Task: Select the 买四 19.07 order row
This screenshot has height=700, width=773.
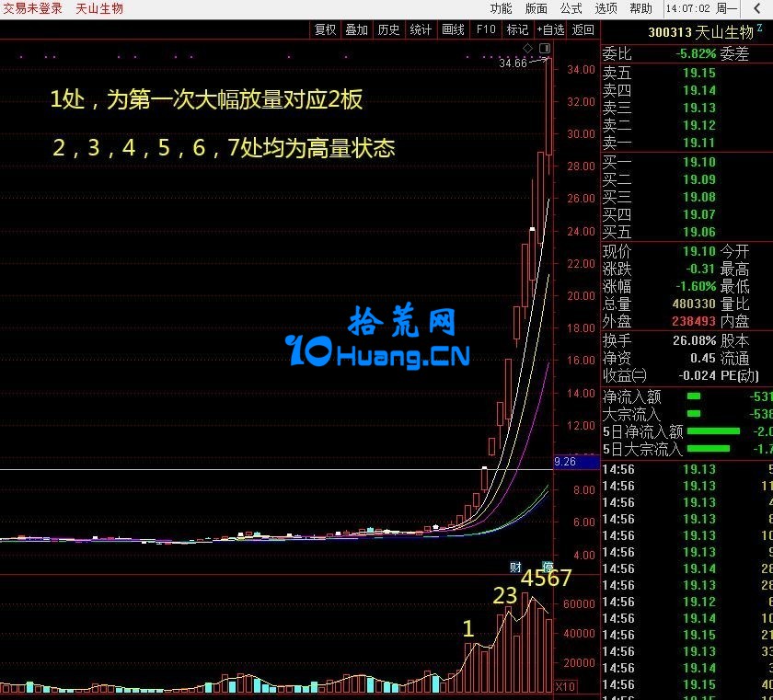Action: click(x=686, y=214)
